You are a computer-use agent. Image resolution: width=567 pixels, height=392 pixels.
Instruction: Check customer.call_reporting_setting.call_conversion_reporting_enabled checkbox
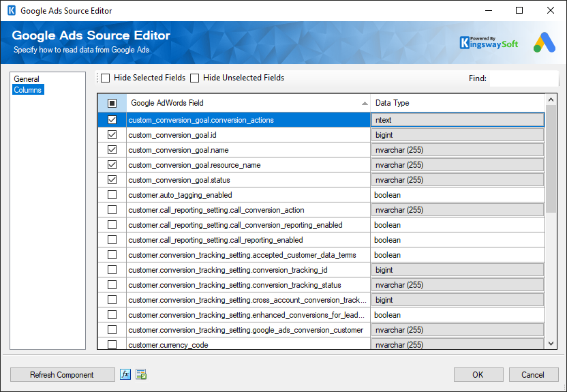click(112, 225)
